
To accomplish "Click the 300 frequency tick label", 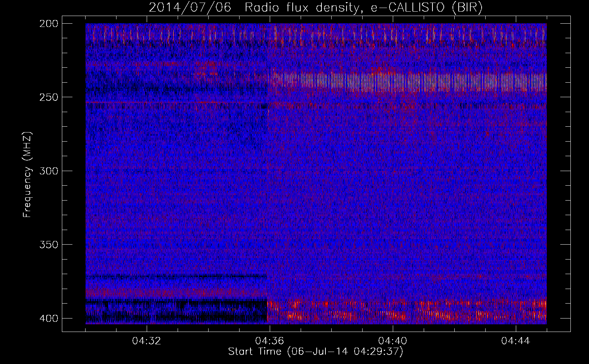I will click(x=48, y=171).
